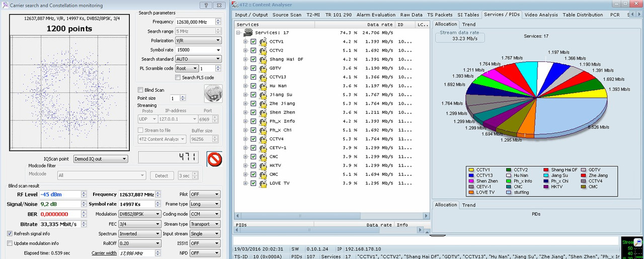Open the Alarm Evaluation tab
This screenshot has width=644, height=259.
tap(376, 15)
